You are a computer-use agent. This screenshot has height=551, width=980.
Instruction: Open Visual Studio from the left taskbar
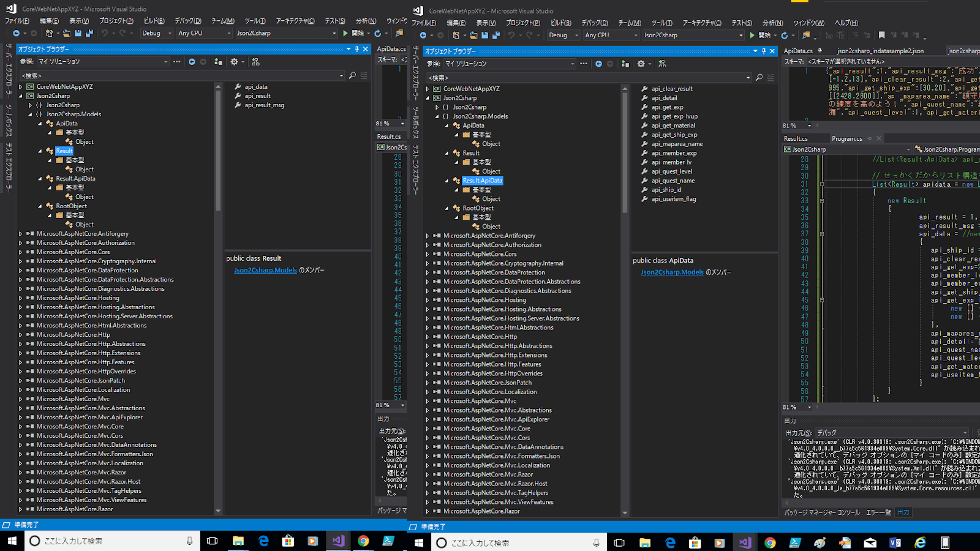coord(338,541)
